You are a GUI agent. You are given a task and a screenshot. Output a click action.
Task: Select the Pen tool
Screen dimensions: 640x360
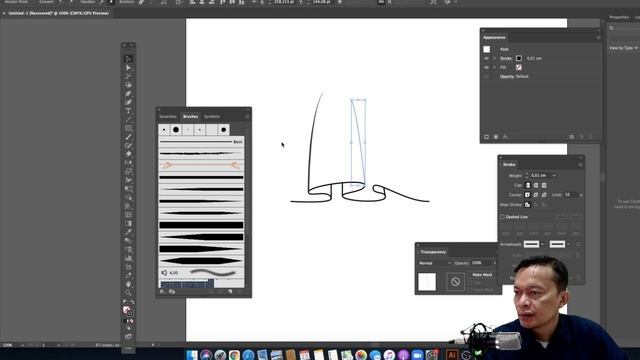(129, 93)
